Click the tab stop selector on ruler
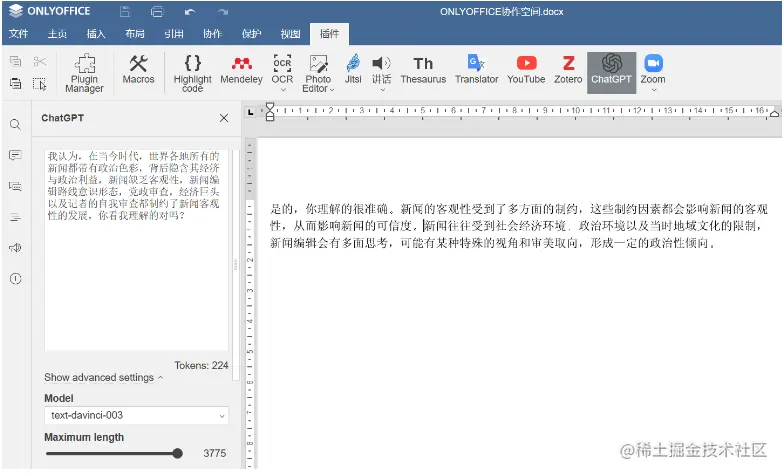This screenshot has width=783, height=475. [x=250, y=112]
